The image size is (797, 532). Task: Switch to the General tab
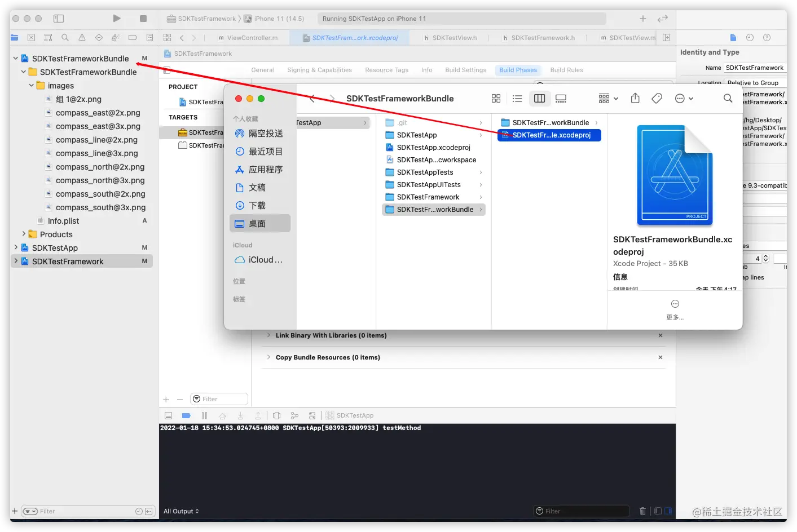(262, 70)
